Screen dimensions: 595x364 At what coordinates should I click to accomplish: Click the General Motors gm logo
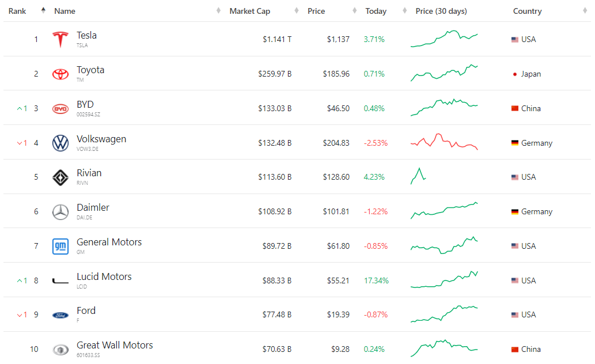pos(60,247)
